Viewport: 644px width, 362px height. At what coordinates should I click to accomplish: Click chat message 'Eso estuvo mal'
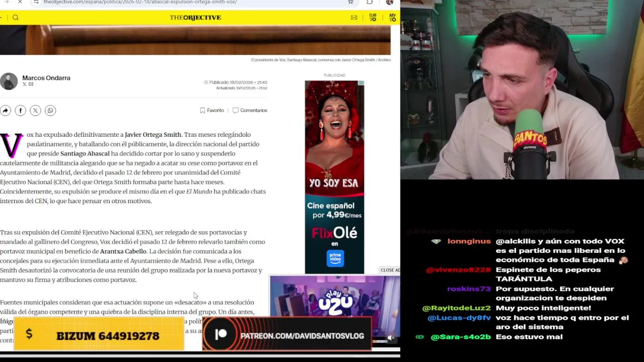(529, 337)
